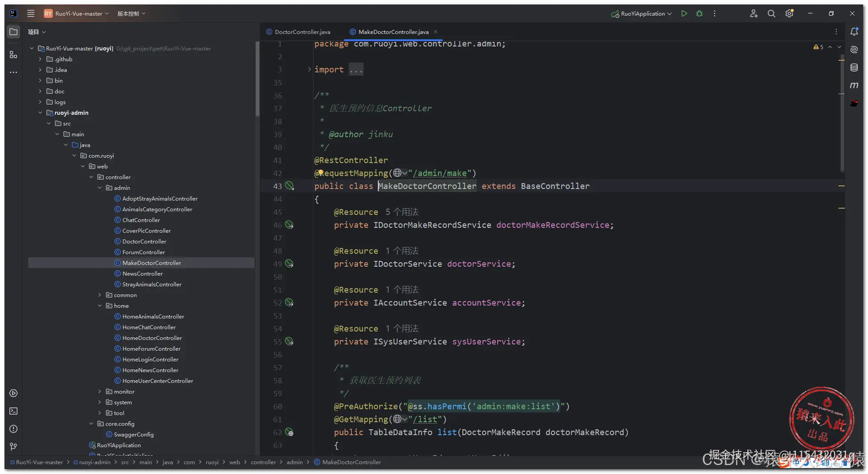Image resolution: width=868 pixels, height=474 pixels.
Task: Click the bean gutter icon on line 52
Action: click(x=289, y=302)
